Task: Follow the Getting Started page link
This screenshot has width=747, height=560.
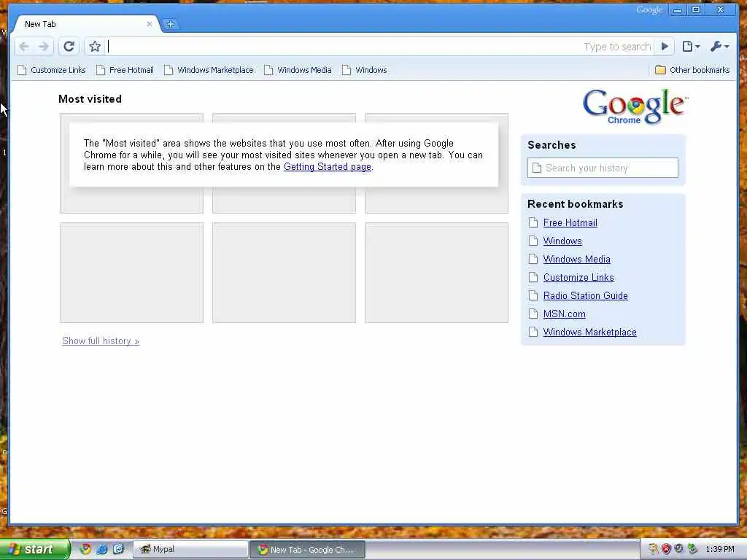Action: click(328, 167)
